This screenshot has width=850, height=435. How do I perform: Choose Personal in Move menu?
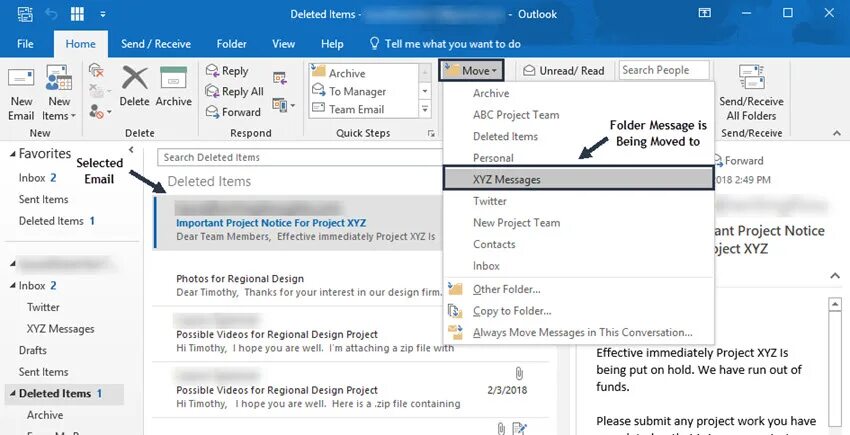pos(578,158)
